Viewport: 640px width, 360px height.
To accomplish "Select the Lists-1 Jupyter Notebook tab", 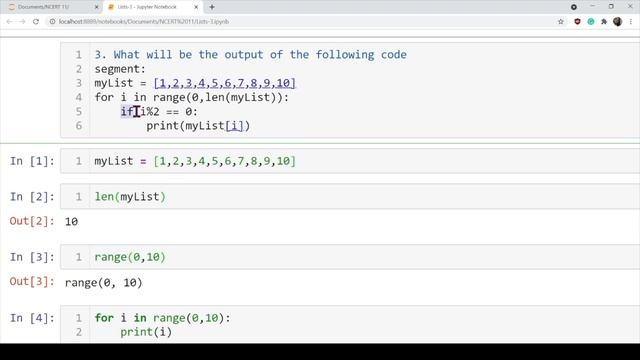I will (x=147, y=7).
